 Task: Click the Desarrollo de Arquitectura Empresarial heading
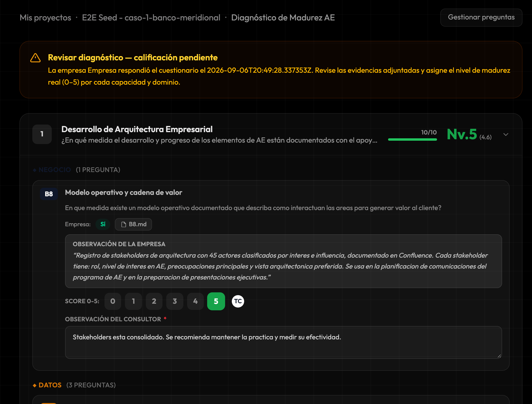point(137,130)
